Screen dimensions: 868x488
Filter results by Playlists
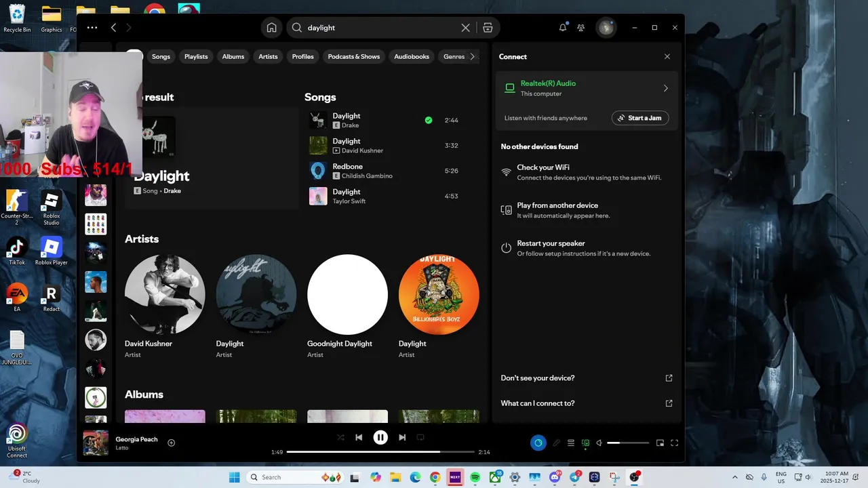tap(196, 57)
